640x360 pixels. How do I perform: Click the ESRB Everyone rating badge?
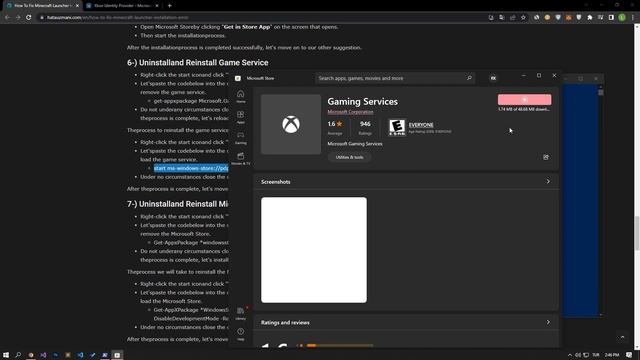397,127
